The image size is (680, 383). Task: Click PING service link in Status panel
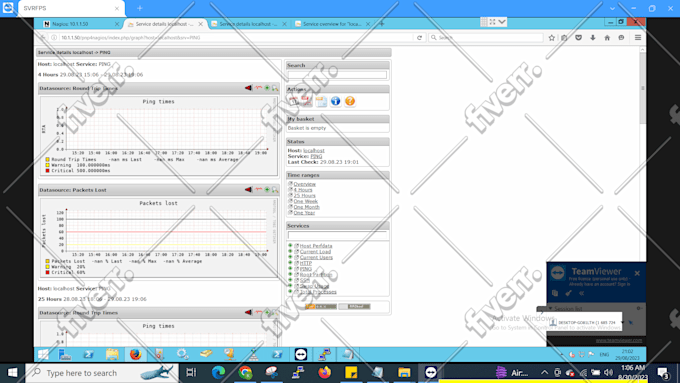tap(316, 156)
